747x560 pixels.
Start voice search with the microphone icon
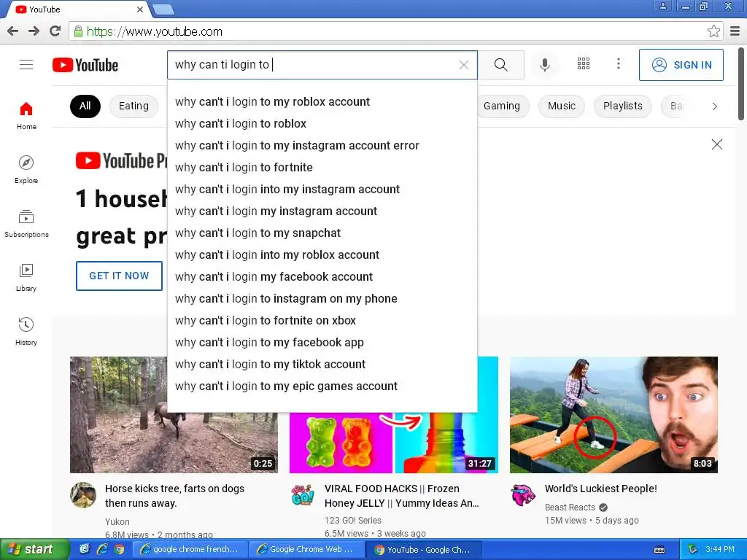pyautogui.click(x=544, y=64)
